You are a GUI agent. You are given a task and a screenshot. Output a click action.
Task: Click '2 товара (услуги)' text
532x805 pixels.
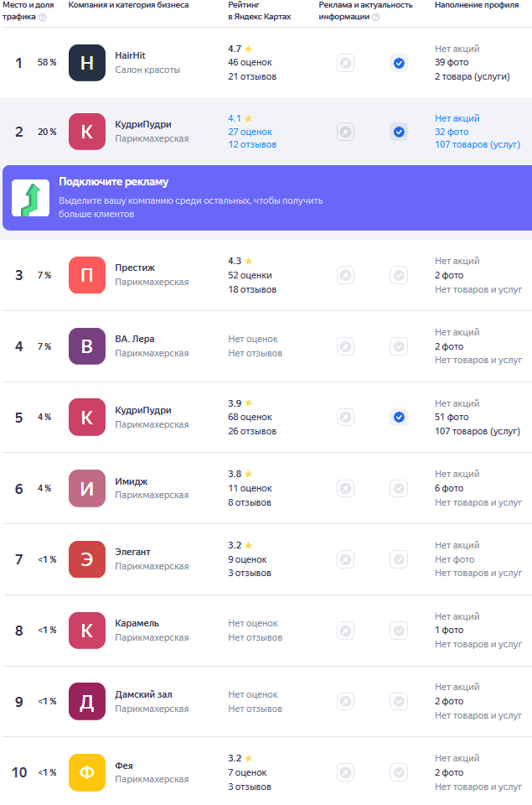click(472, 76)
